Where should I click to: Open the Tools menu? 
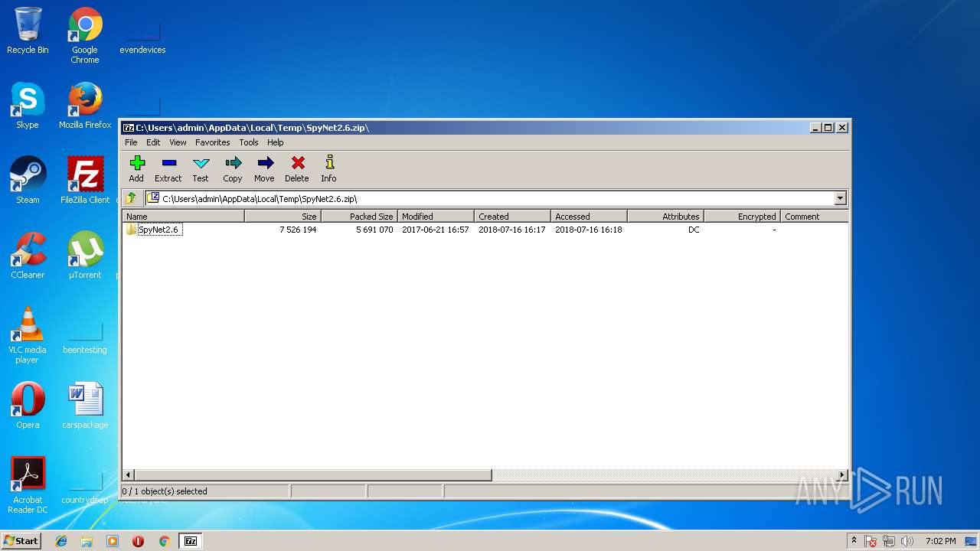pos(248,142)
